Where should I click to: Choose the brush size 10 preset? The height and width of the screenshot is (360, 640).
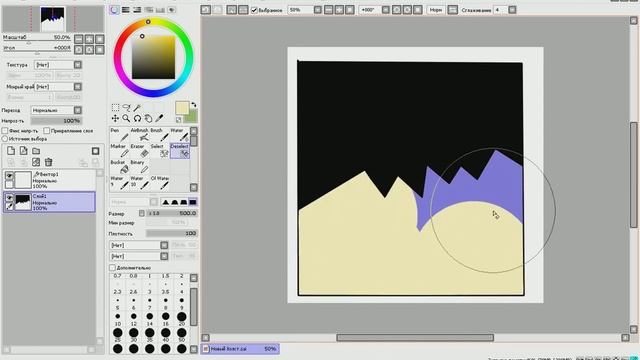click(x=118, y=320)
